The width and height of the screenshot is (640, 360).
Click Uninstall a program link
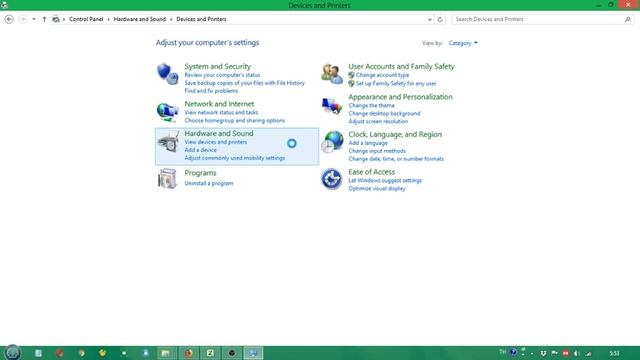[209, 183]
